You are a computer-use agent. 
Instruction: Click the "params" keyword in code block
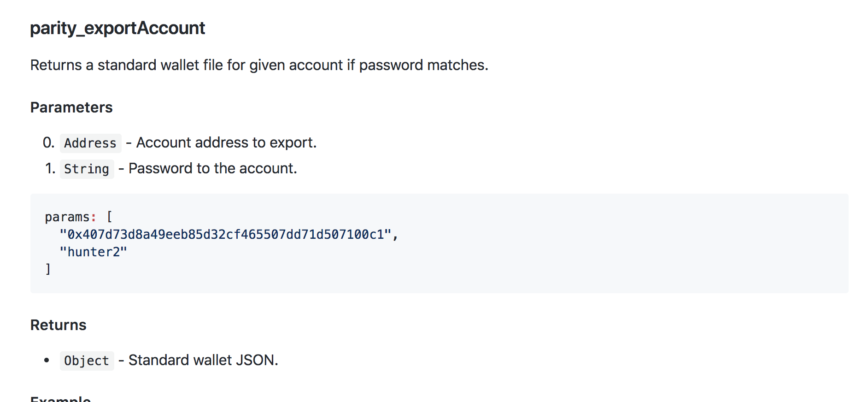point(67,217)
